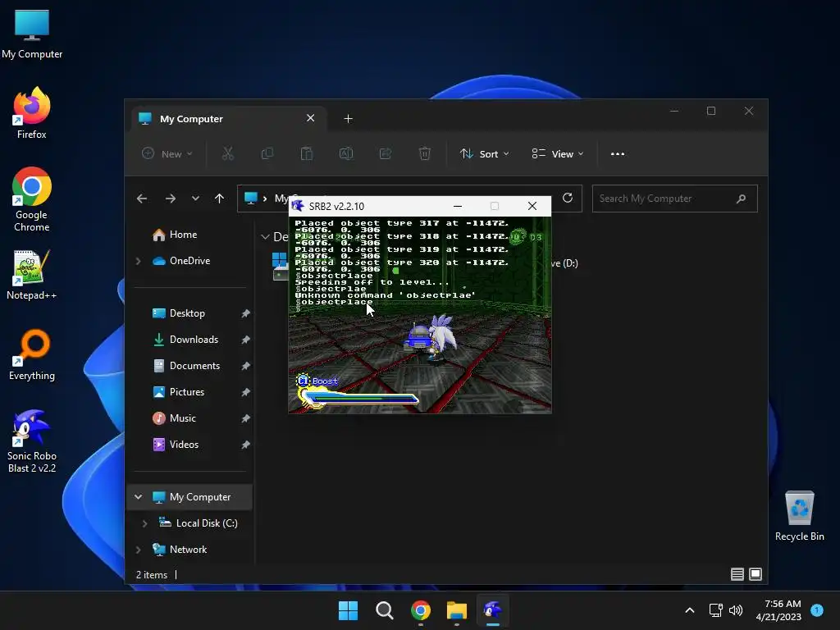Open the New dropdown in Explorer

pyautogui.click(x=167, y=153)
